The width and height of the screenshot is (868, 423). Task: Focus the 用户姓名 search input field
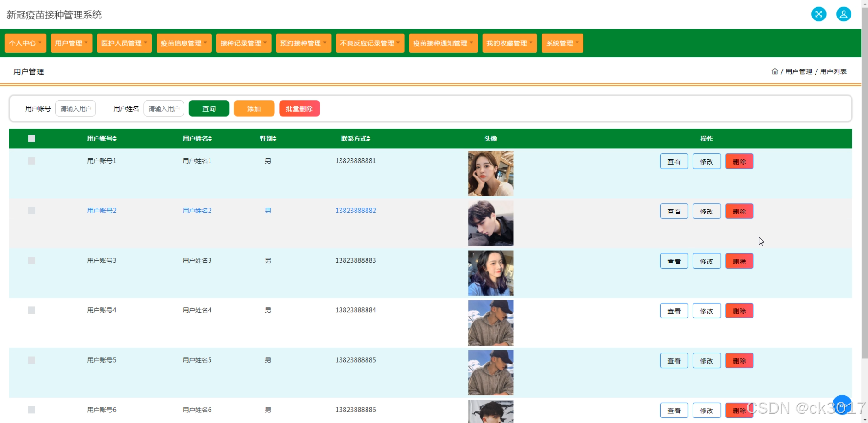pos(164,109)
